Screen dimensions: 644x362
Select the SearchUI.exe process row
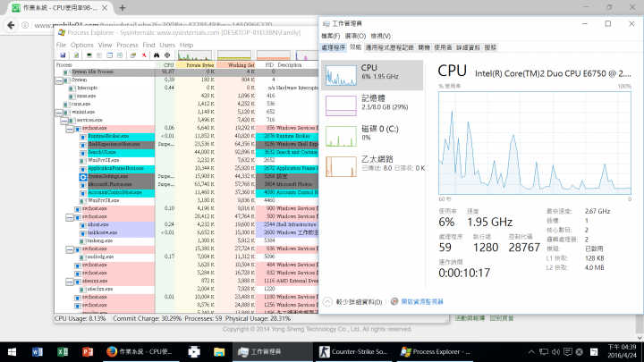pyautogui.click(x=186, y=152)
